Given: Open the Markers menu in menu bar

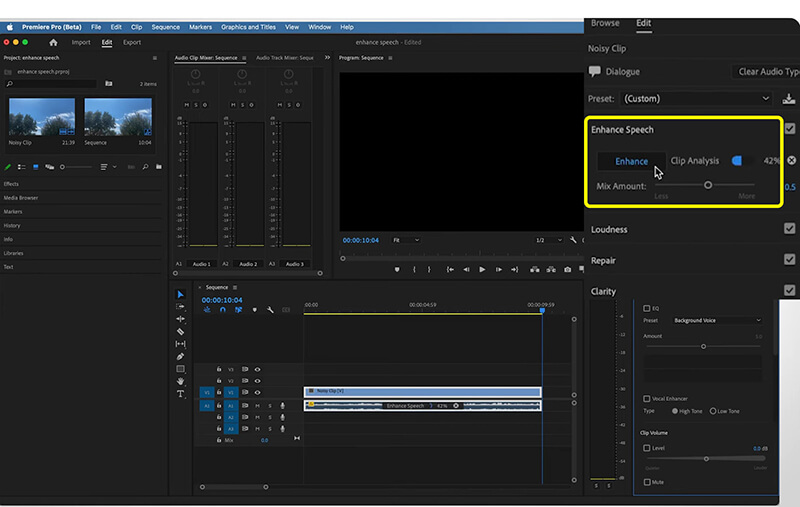Looking at the screenshot, I should coord(200,27).
